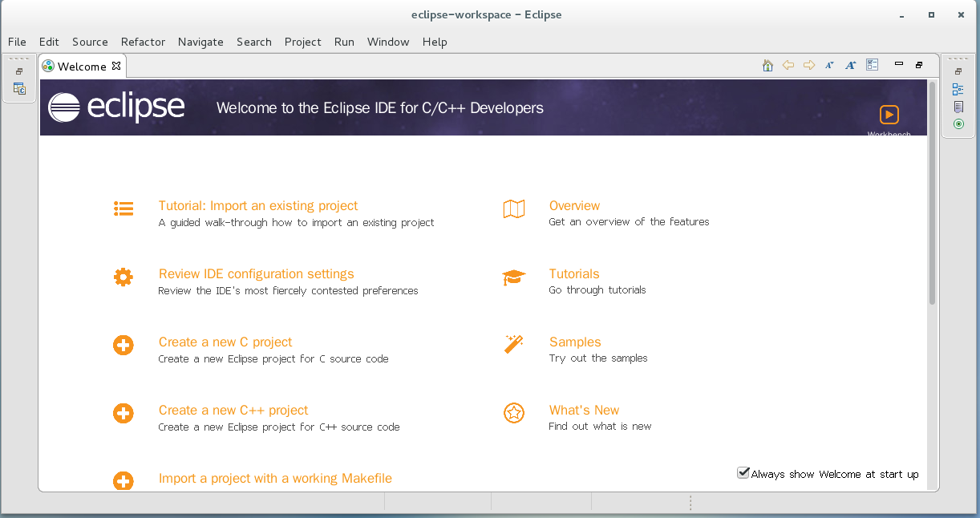Maximize the Welcome view
The width and height of the screenshot is (980, 518).
click(919, 65)
